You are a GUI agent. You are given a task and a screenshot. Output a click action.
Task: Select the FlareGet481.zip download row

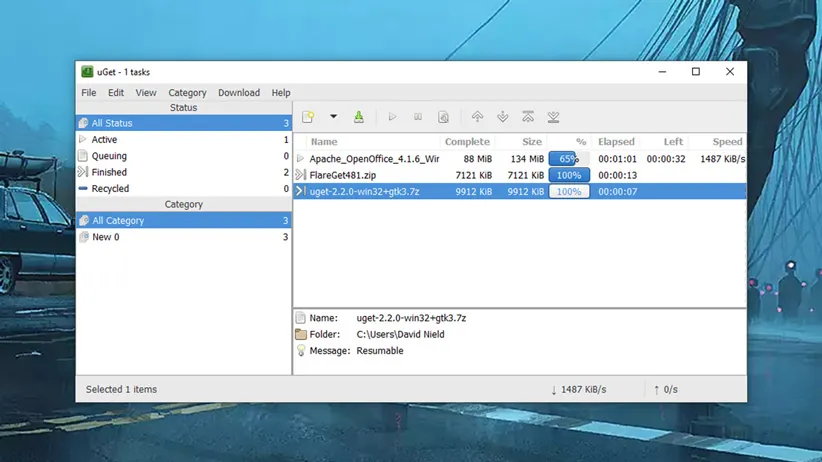(x=343, y=175)
